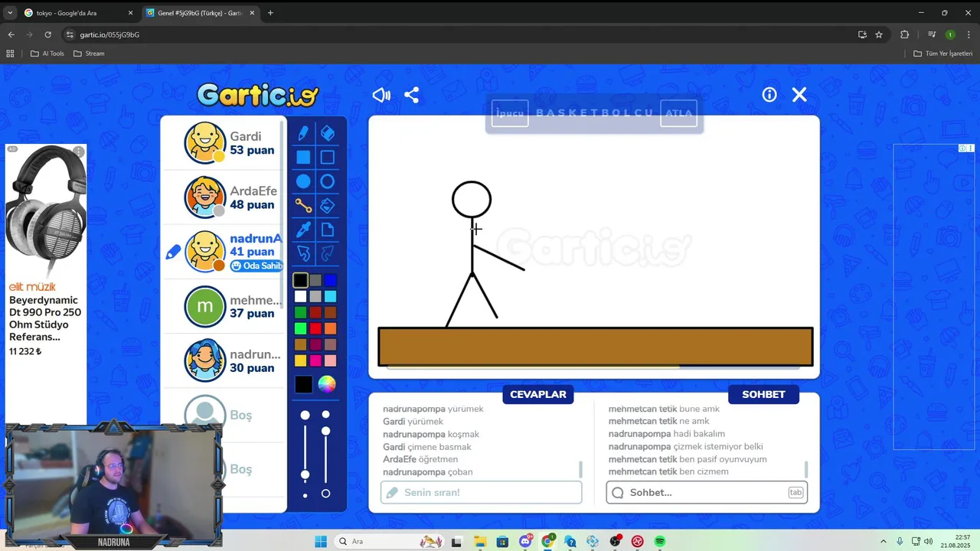Select the player with 30 puan
This screenshot has height=551, width=980.
(x=224, y=360)
